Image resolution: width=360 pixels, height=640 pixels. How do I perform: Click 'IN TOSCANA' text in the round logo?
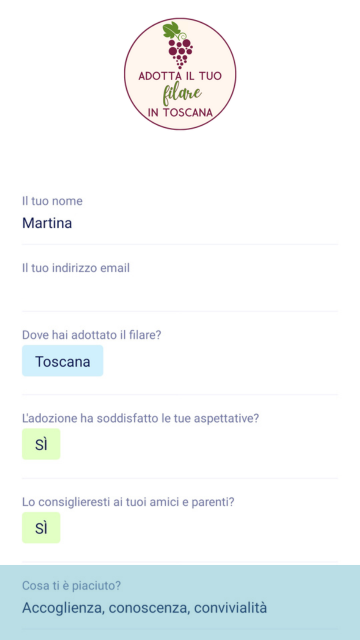[x=180, y=112]
